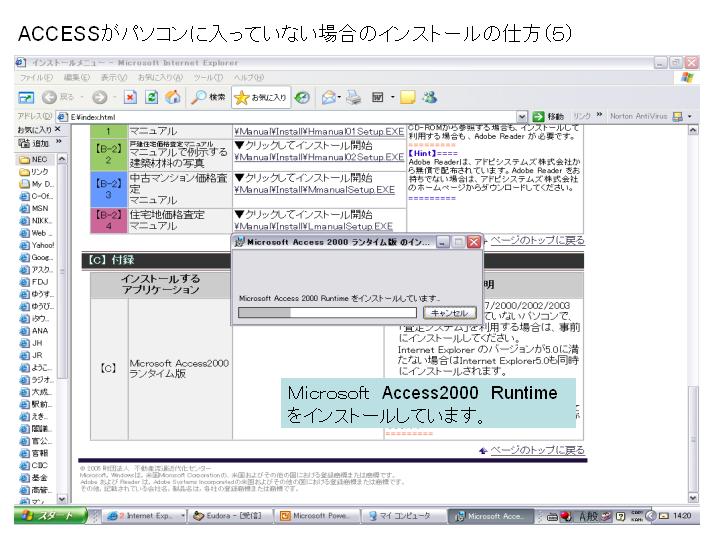This screenshot has height=540, width=720.
Task: Open the FDJ favorite
Action: tap(34, 282)
